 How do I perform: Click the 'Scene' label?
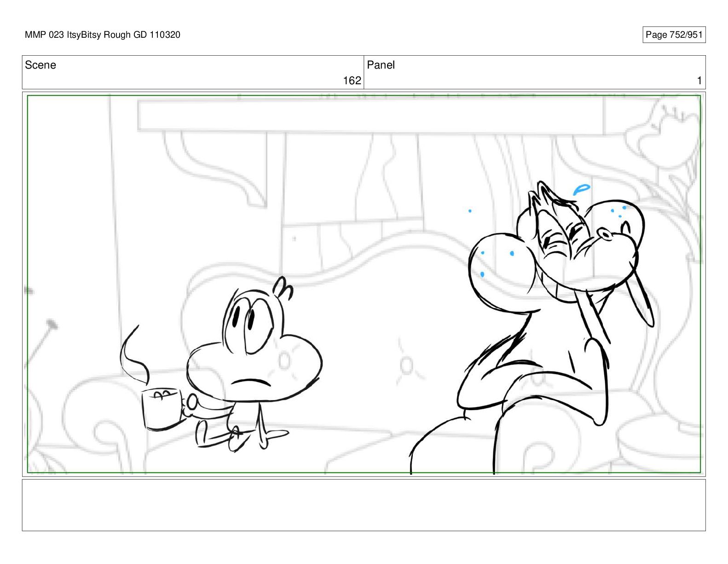40,65
